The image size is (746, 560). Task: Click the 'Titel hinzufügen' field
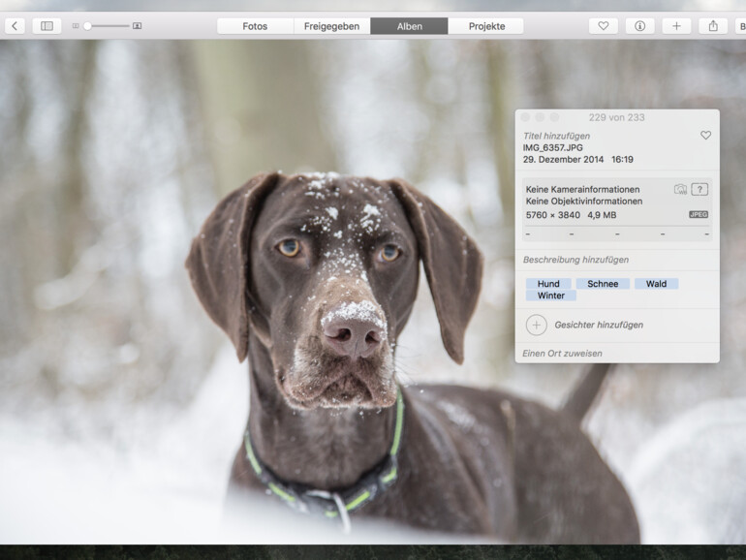tap(558, 136)
